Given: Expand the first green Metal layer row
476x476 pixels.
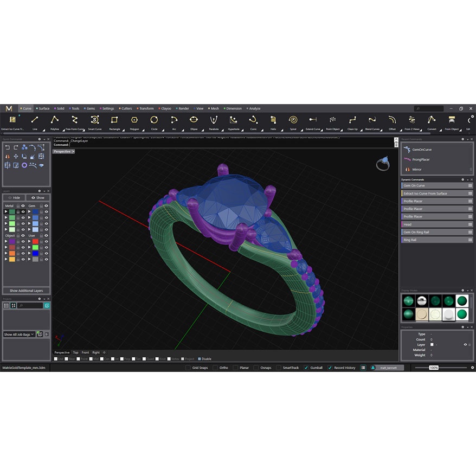Looking at the screenshot, I should [x=6, y=212].
